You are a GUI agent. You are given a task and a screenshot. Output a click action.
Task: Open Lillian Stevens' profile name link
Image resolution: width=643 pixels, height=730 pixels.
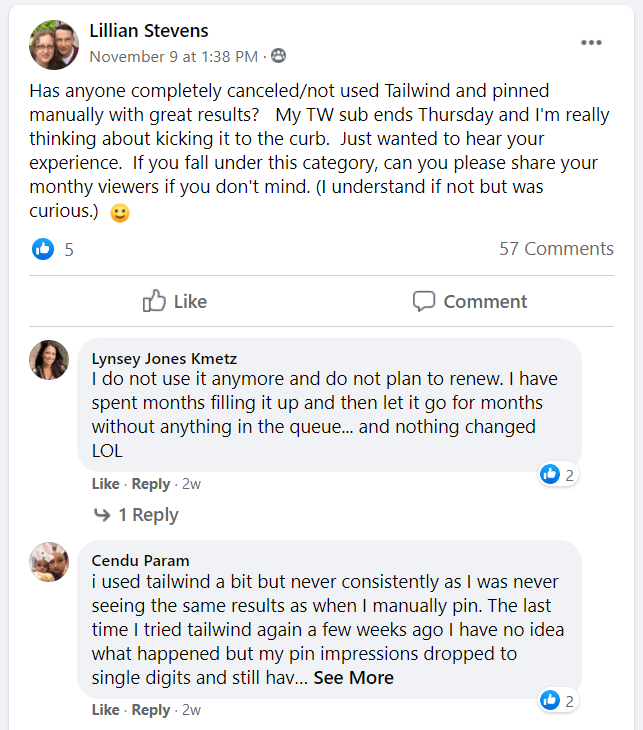point(149,31)
